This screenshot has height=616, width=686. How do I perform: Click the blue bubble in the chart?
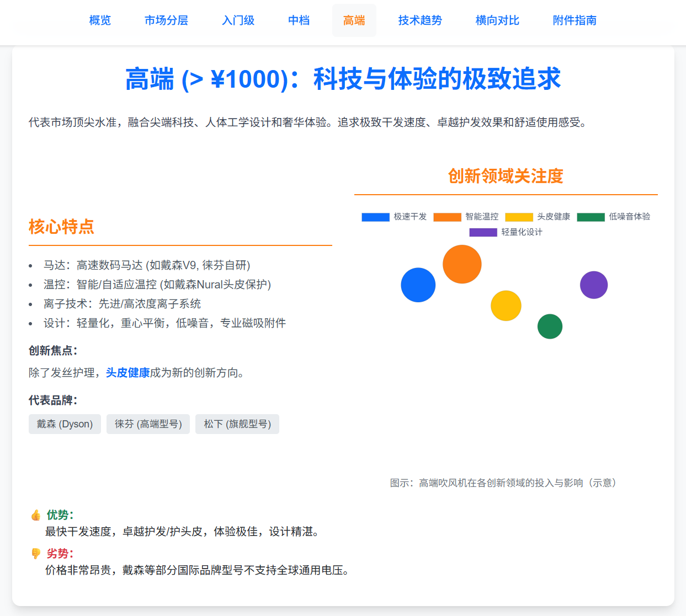pos(418,285)
